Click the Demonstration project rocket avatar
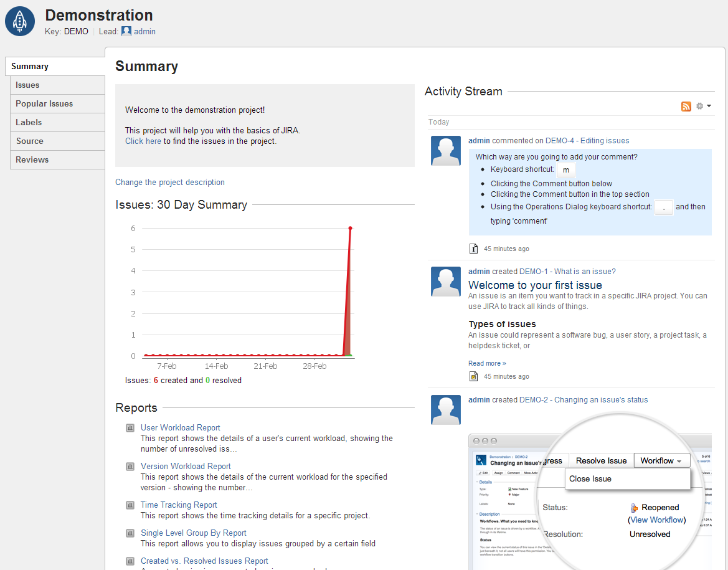Image resolution: width=728 pixels, height=570 pixels. tap(20, 21)
